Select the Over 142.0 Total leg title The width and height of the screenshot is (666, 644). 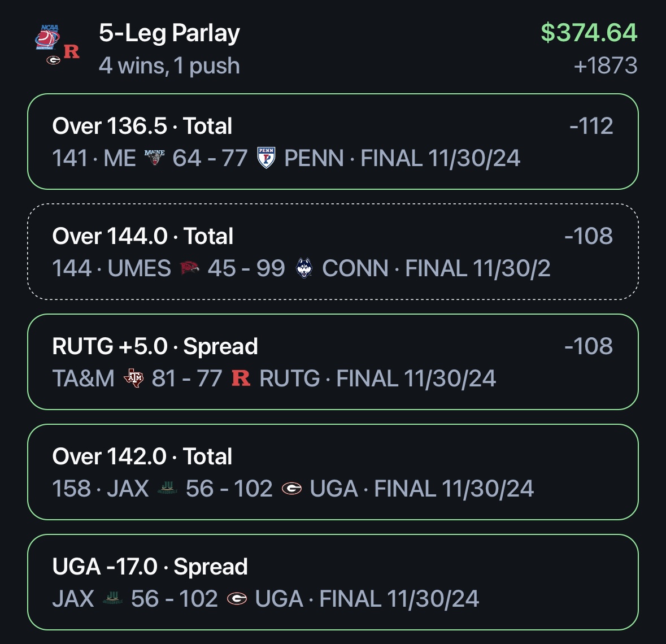142,456
